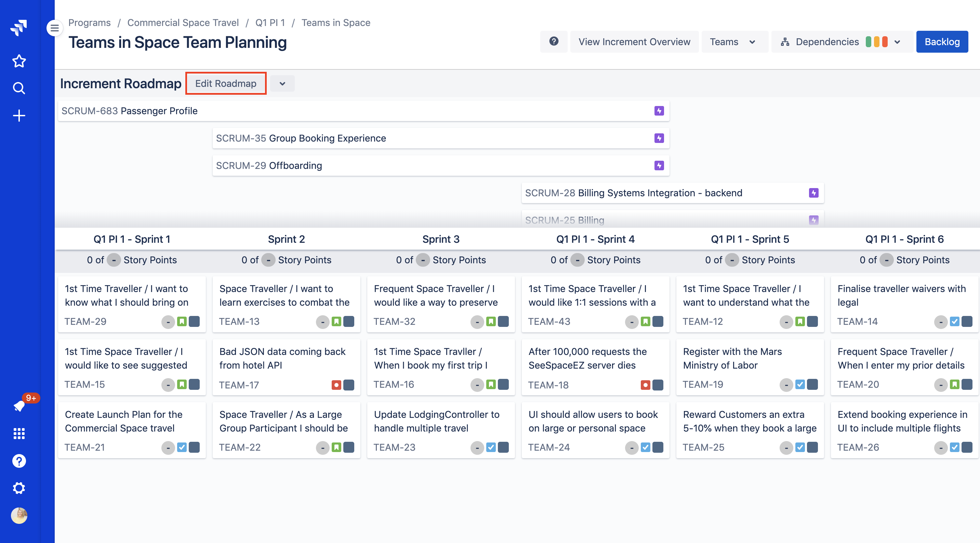Open notifications rocket with 9+ badge
This screenshot has width=980, height=543.
[x=19, y=406]
